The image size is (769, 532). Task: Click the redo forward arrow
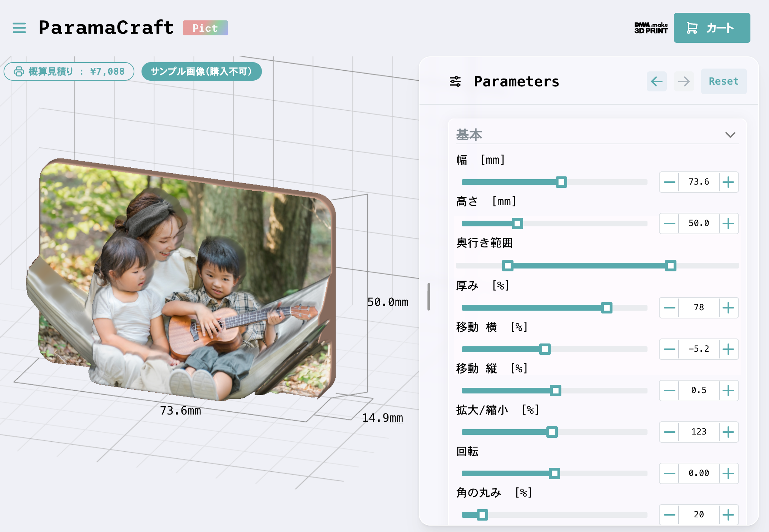(x=684, y=81)
